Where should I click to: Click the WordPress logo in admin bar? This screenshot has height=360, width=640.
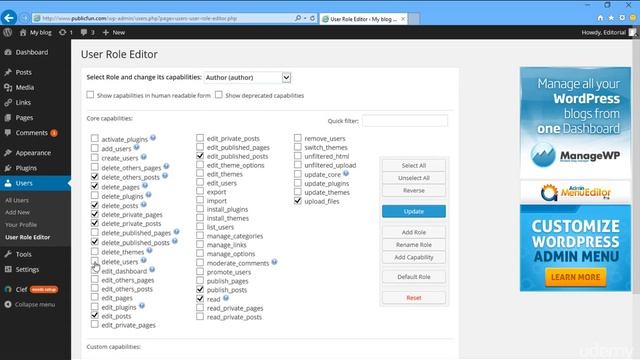click(x=8, y=32)
